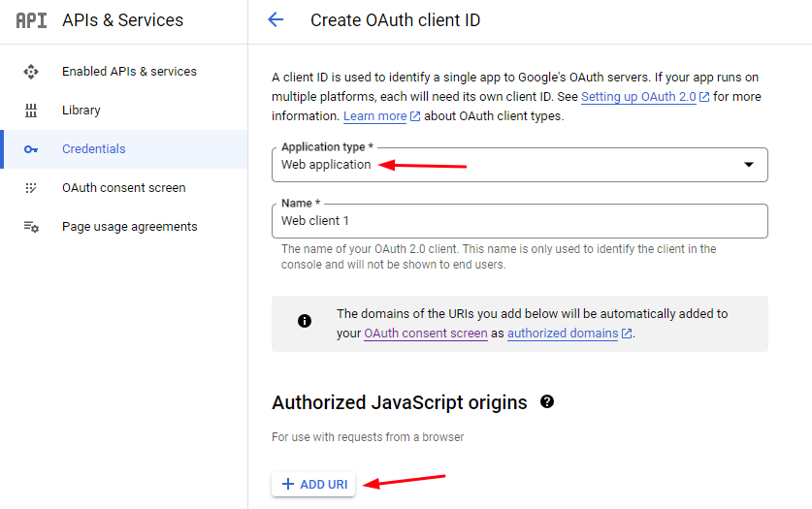Click the Authorized JavaScript origins heading
812x509 pixels.
pos(400,402)
